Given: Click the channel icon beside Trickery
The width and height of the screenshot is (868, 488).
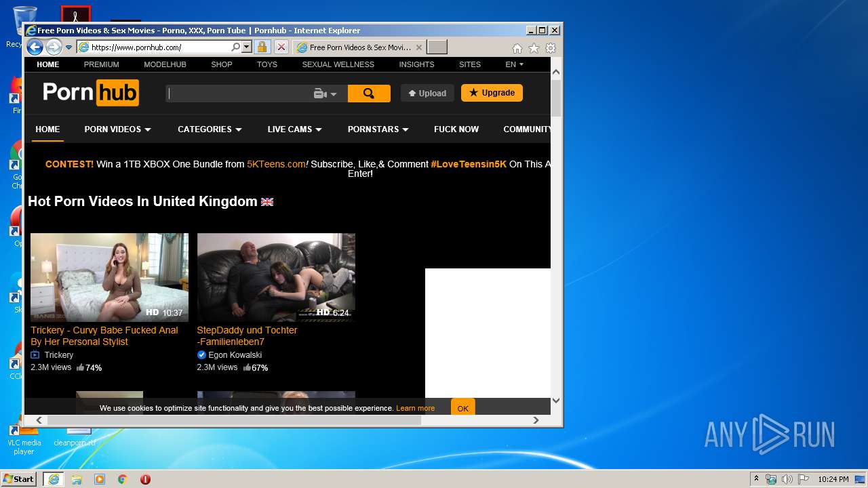Looking at the screenshot, I should tap(35, 355).
